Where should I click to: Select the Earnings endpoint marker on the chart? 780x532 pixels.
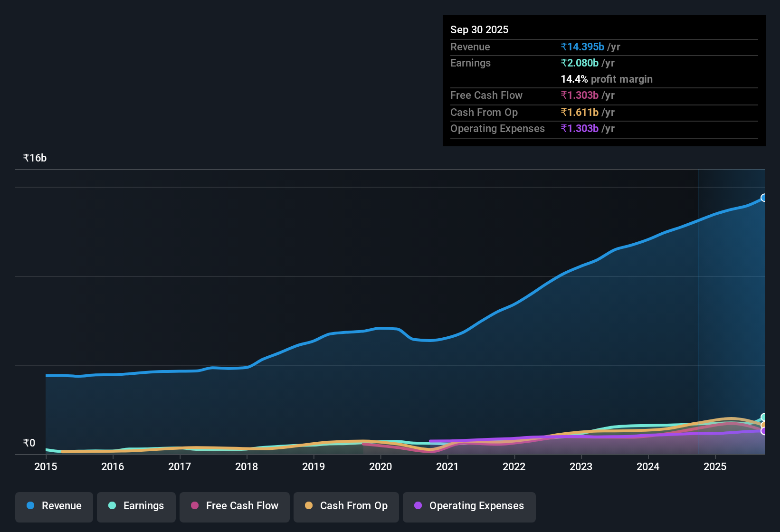pos(765,417)
